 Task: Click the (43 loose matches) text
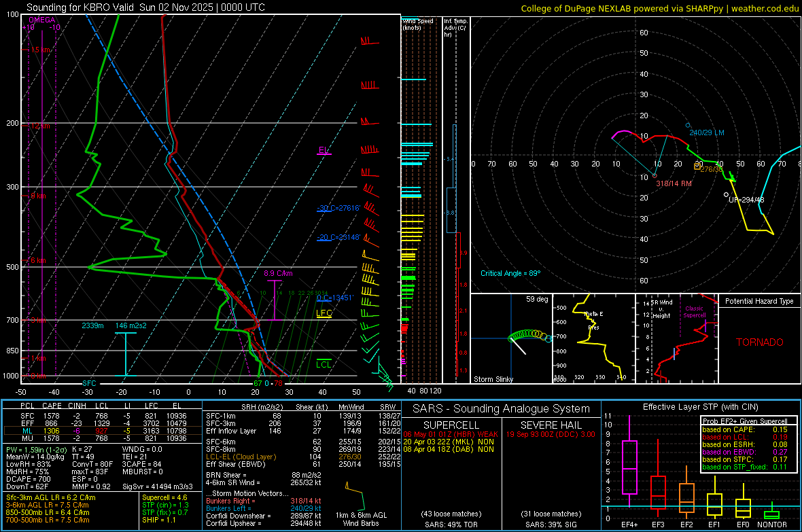click(x=451, y=514)
